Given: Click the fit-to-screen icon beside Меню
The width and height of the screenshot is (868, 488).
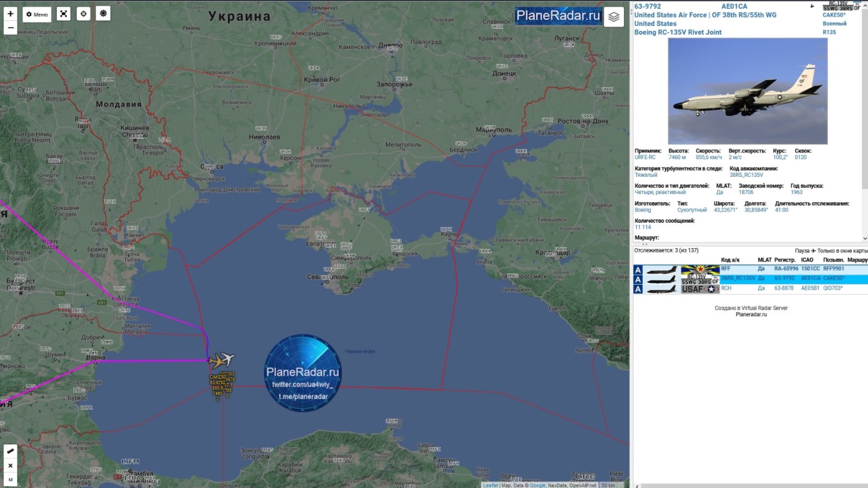Looking at the screenshot, I should click(63, 14).
